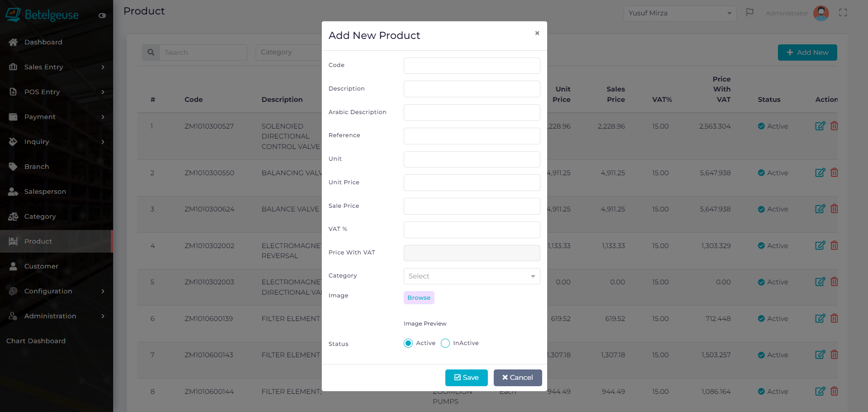Viewport: 868px width, 412px height.
Task: Click the Code input field
Action: [x=472, y=65]
